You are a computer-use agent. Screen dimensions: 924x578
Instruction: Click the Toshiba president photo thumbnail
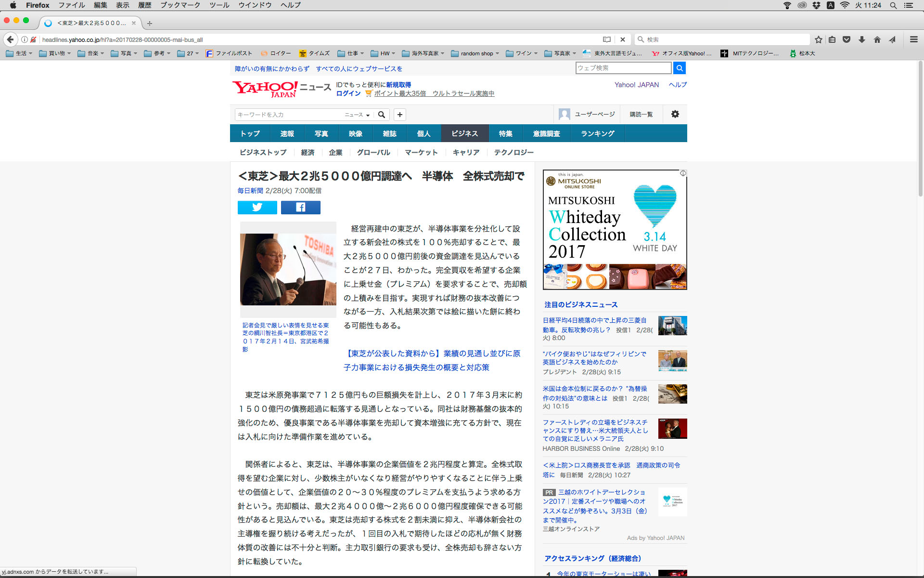point(288,269)
